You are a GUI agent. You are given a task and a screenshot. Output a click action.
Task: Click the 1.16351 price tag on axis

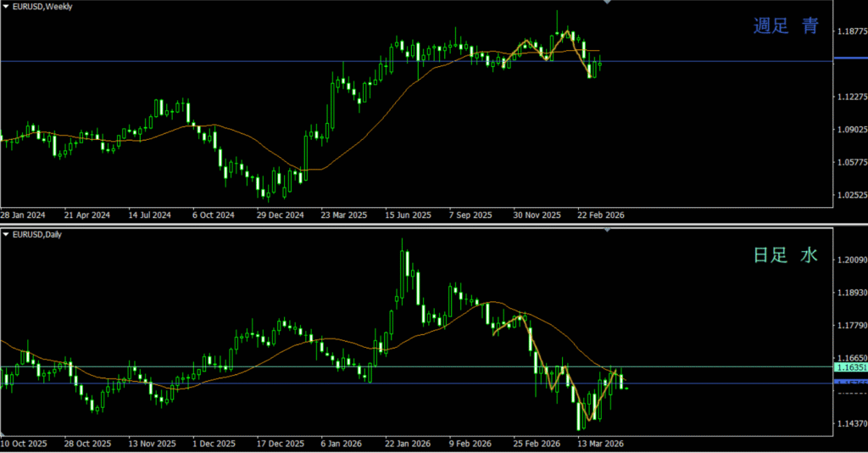coord(850,367)
